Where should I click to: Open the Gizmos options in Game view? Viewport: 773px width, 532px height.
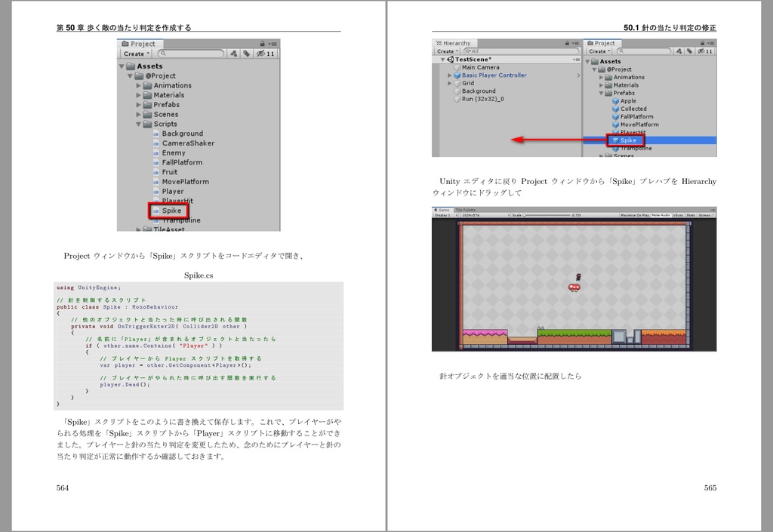[x=704, y=214]
